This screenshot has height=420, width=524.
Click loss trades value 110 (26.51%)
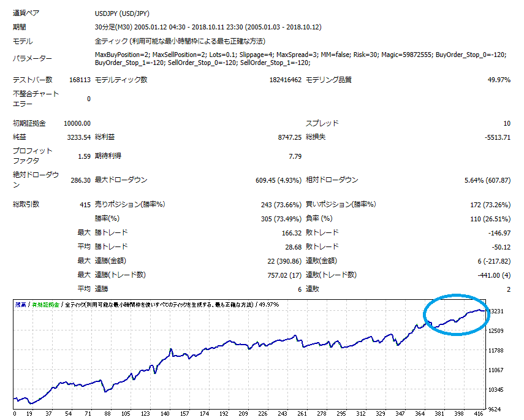coord(490,219)
